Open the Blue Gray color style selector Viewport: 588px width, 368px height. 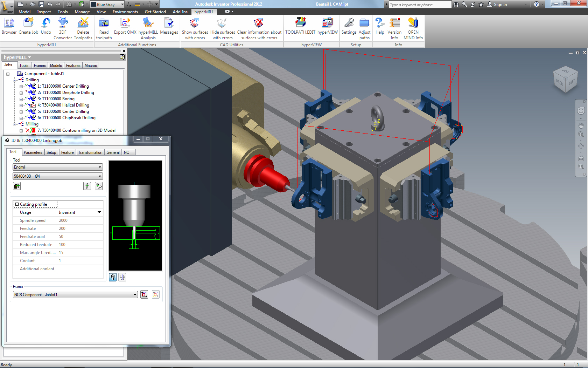pyautogui.click(x=107, y=4)
